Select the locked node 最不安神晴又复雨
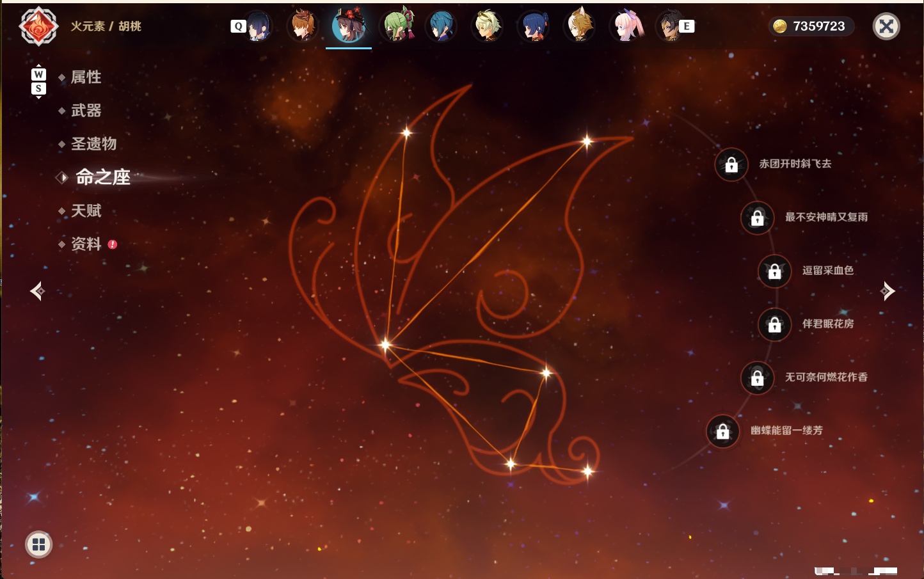 click(x=757, y=218)
